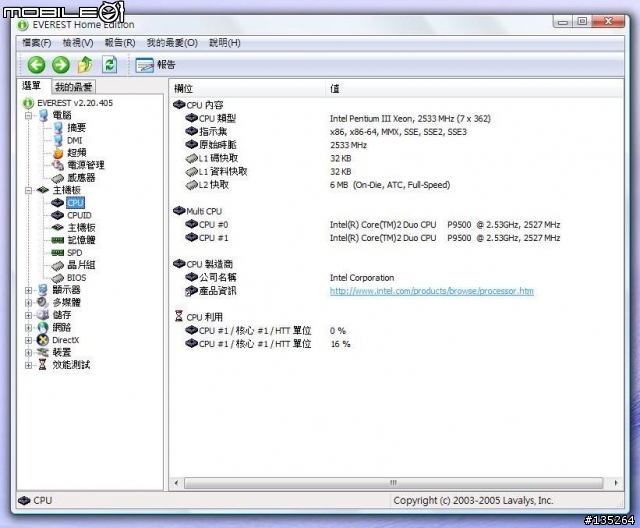Open the 檔案(F) menu
The width and height of the screenshot is (640, 528).
pyautogui.click(x=36, y=42)
